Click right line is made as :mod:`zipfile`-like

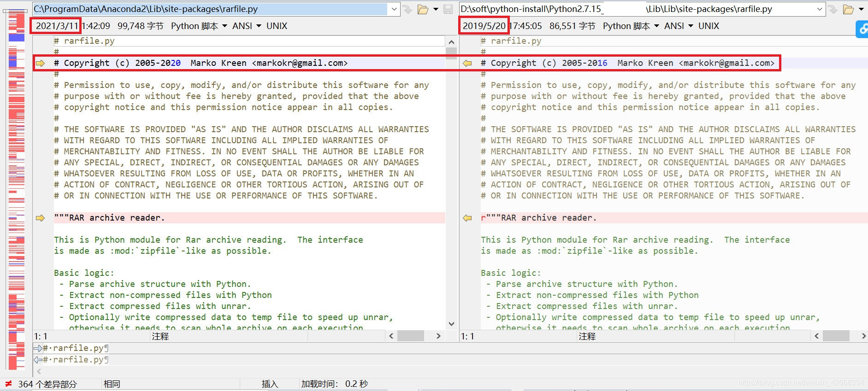(x=590, y=251)
